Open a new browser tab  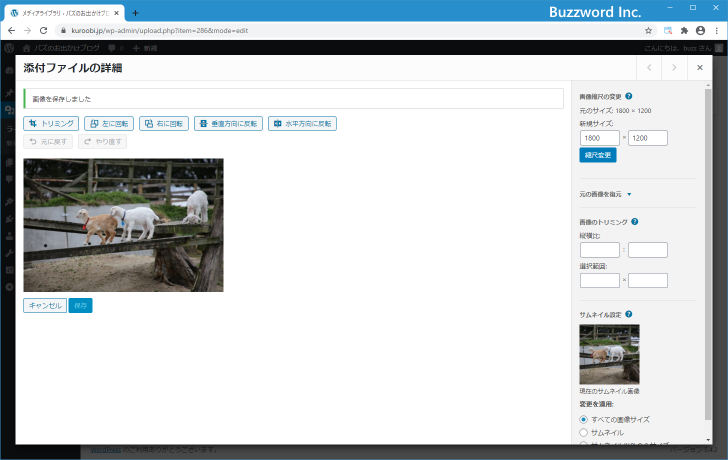pyautogui.click(x=135, y=12)
